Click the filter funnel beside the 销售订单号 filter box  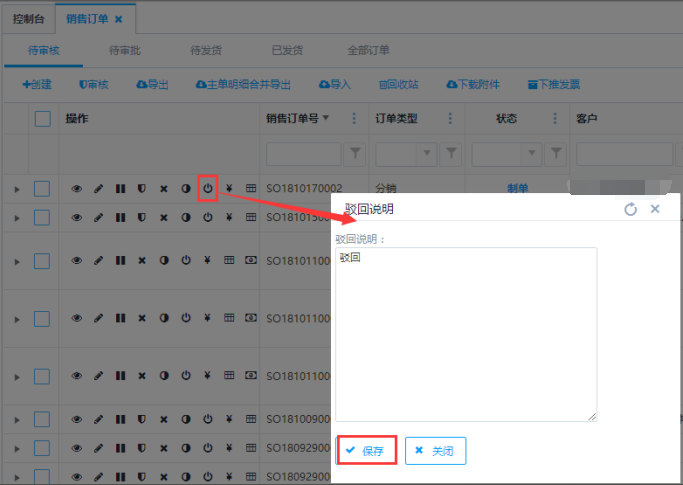354,153
